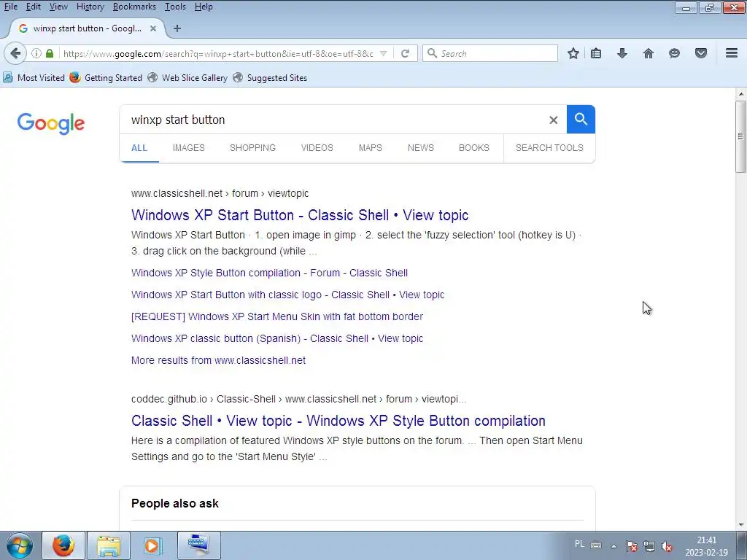Open Windows XP Start Button - Classic Shell result
The height and width of the screenshot is (560, 747).
[x=300, y=215]
